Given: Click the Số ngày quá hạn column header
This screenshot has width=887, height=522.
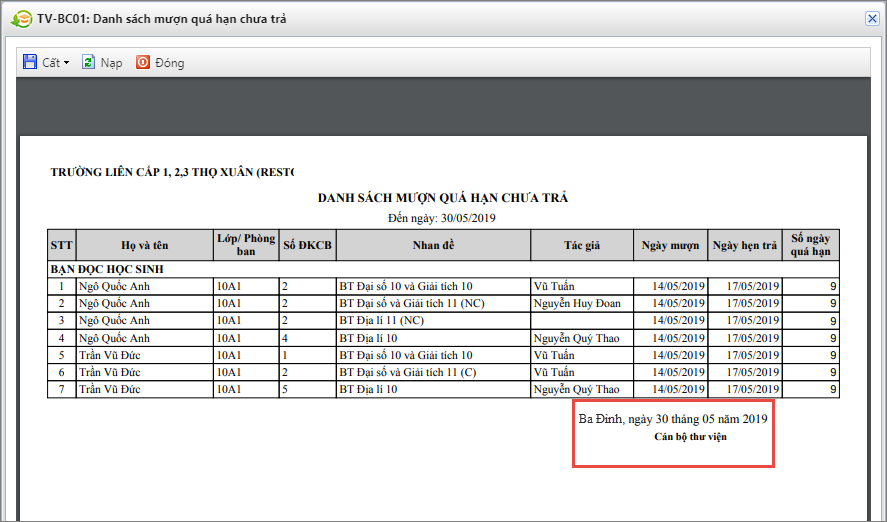Looking at the screenshot, I should pos(811,245).
